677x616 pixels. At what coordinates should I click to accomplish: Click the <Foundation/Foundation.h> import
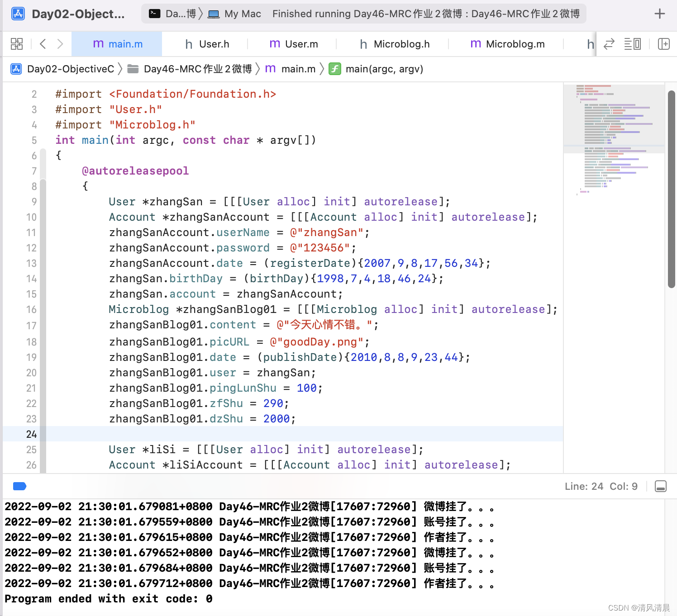(x=192, y=94)
